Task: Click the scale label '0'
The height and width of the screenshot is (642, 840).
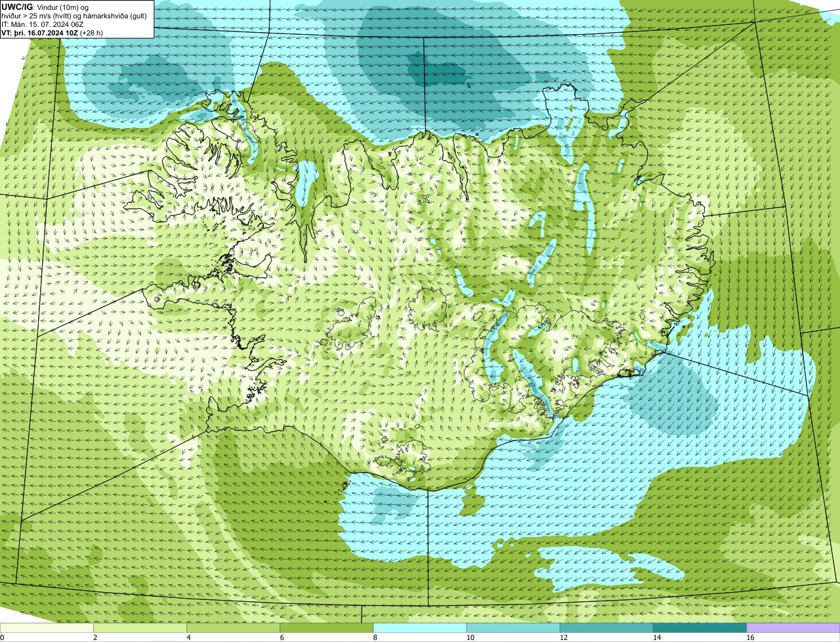Action: 2,637
